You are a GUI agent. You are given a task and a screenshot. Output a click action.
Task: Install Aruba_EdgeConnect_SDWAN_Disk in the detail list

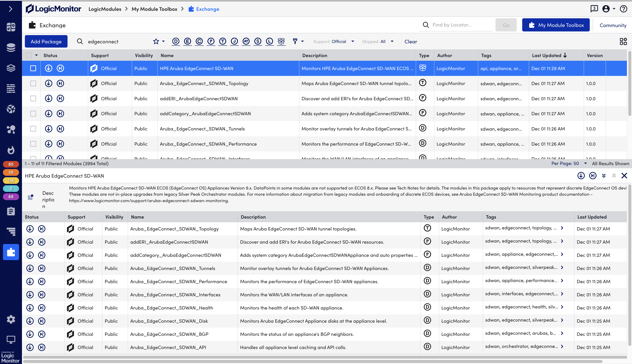30,321
